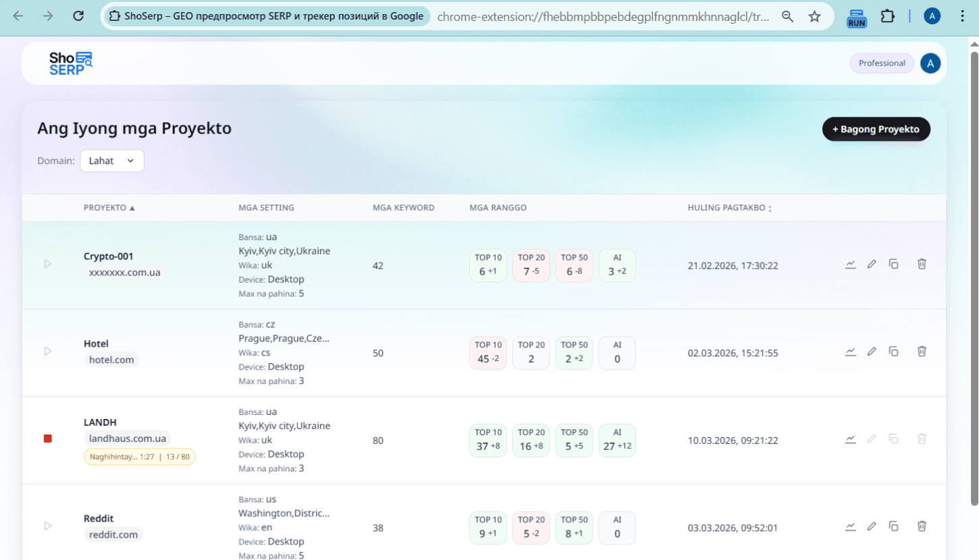Screen dimensions: 979x560
Task: Edit the Reddit project
Action: 872,526
